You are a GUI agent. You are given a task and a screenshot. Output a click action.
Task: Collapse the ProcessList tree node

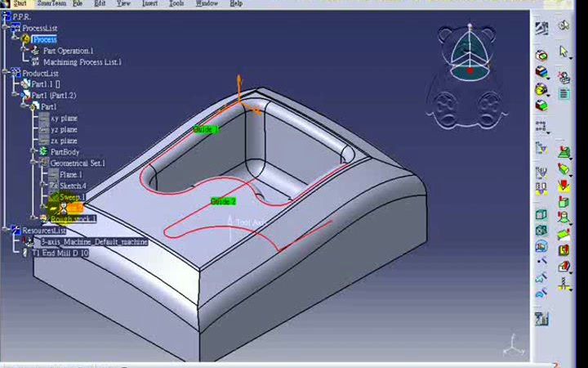tap(5, 27)
